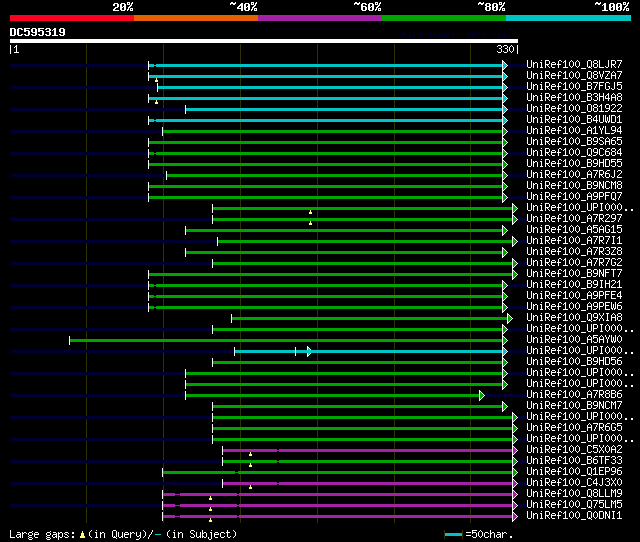Click the orange ~40% identity legend segment
640x542 pixels.
[196, 18]
